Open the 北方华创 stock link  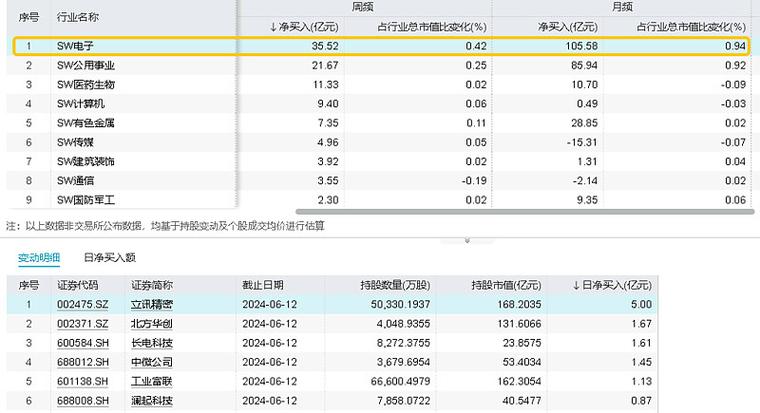[x=152, y=324]
